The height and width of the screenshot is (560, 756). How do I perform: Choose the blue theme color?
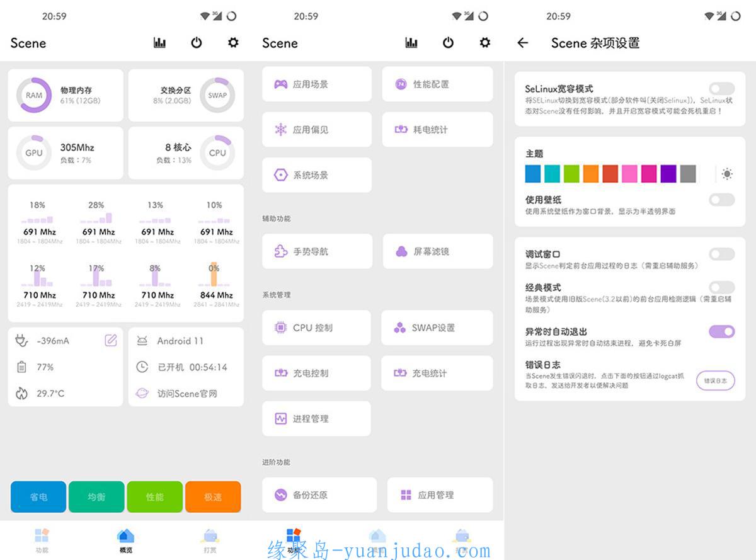coord(533,174)
